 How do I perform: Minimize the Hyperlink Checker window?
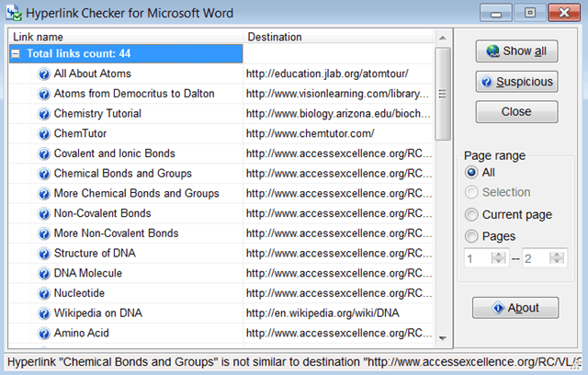tap(496, 13)
